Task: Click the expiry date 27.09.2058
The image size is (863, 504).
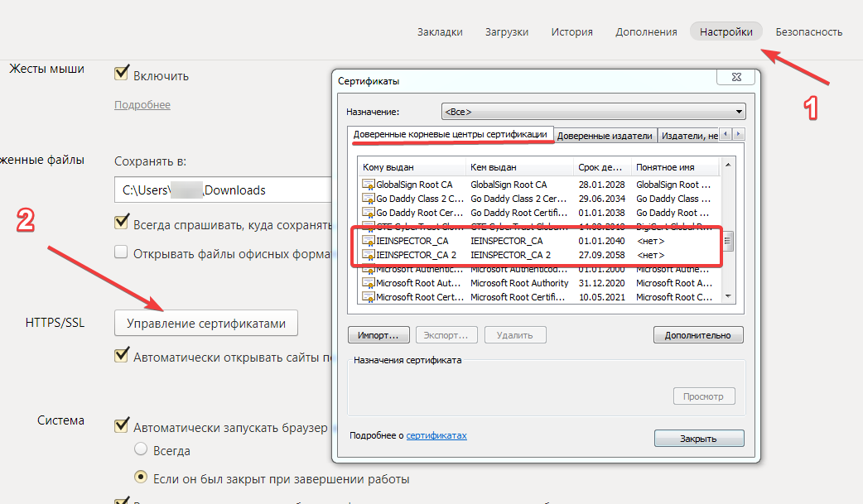Action: pos(601,255)
